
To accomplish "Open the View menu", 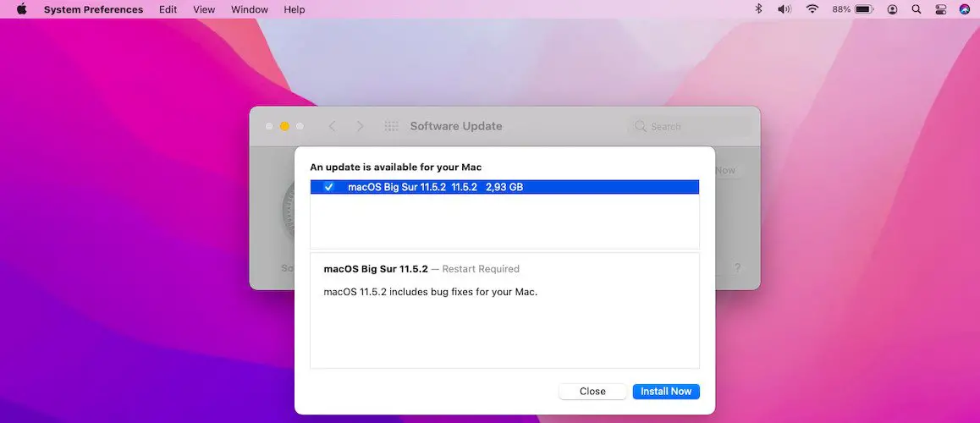I will pos(204,9).
